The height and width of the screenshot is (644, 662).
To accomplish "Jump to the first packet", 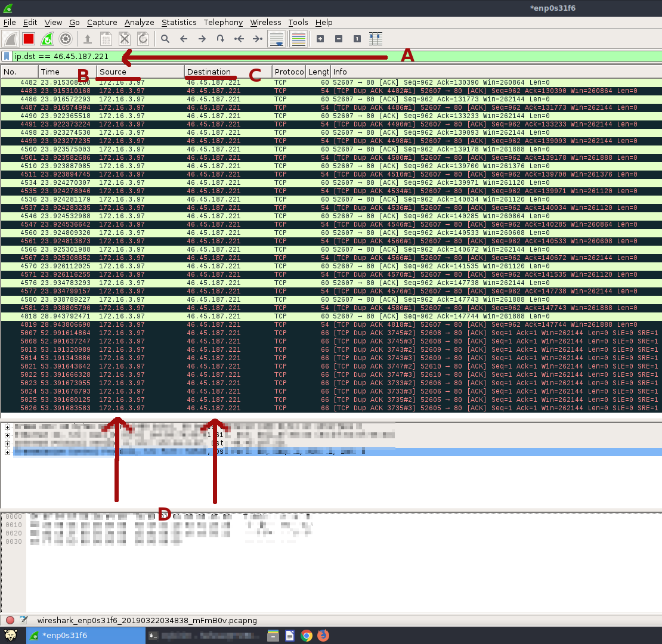I will click(239, 39).
